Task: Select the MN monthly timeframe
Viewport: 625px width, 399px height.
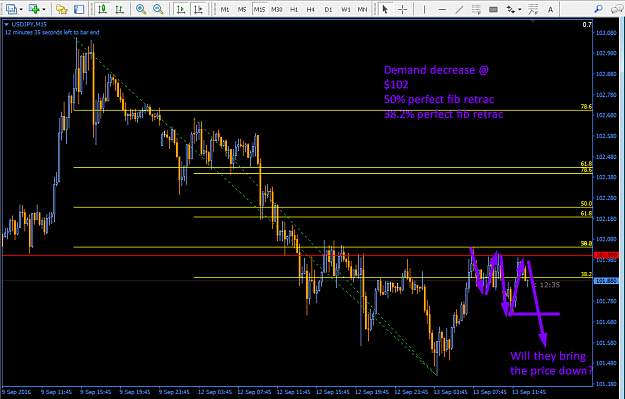Action: click(362, 9)
